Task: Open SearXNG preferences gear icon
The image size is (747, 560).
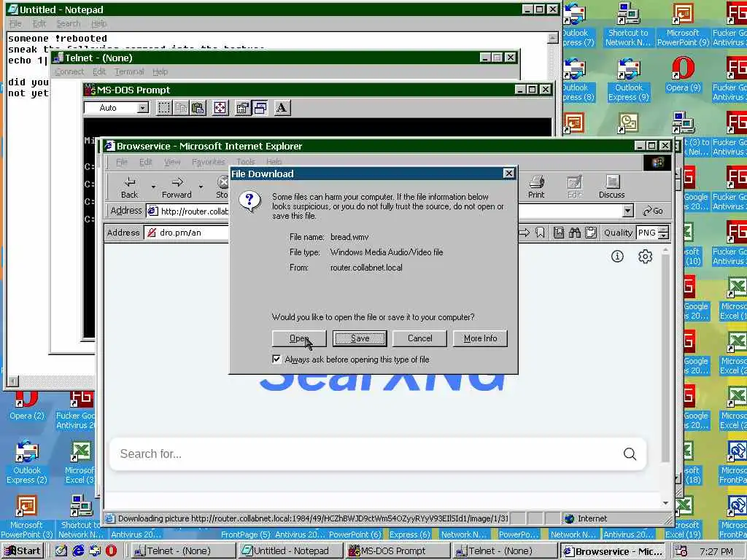Action: pos(645,257)
